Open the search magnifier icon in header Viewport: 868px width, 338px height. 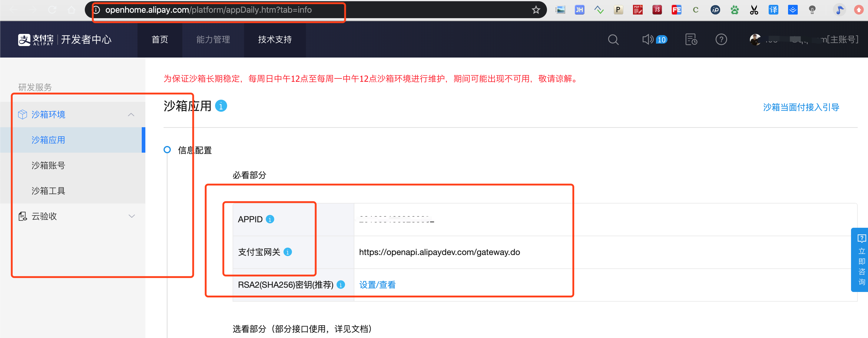[613, 40]
